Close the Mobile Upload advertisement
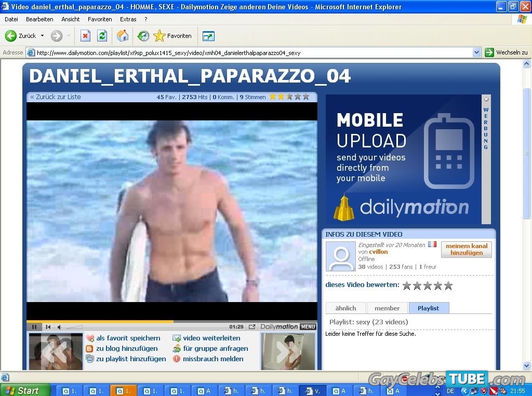This screenshot has width=532, height=396. [x=486, y=99]
